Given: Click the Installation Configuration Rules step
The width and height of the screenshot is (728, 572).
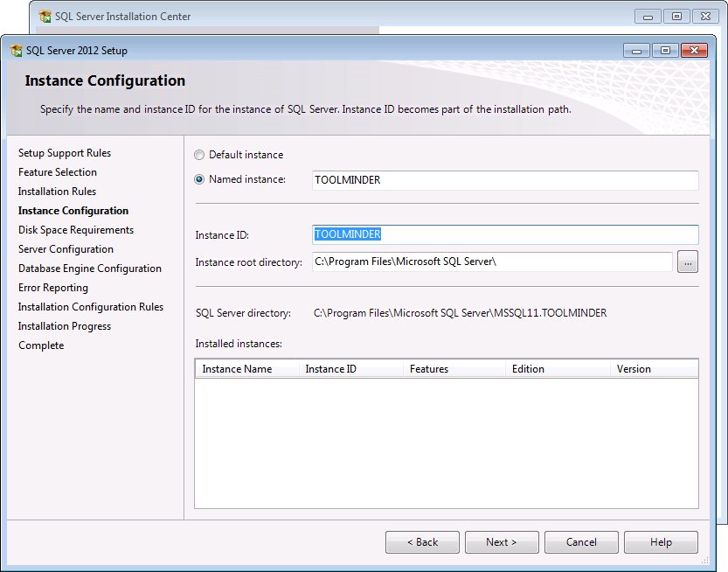Looking at the screenshot, I should point(91,307).
